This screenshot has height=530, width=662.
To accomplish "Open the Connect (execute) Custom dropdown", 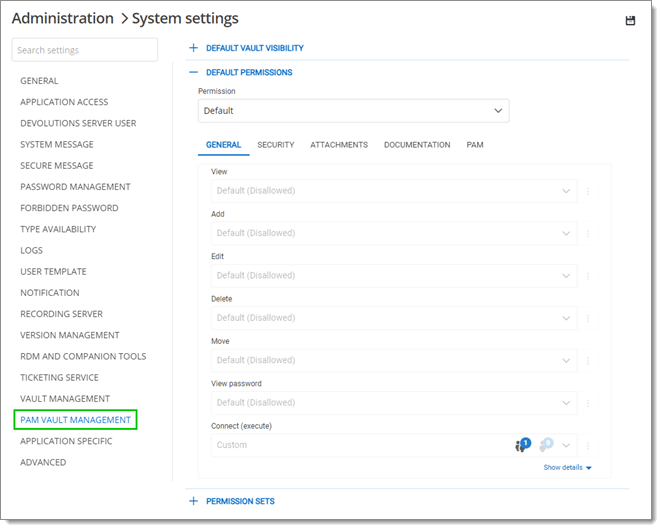I will tap(394, 445).
